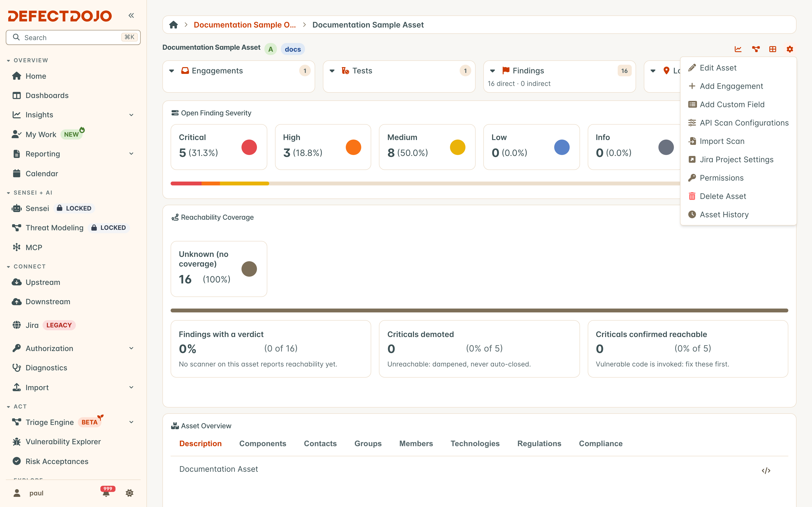The height and width of the screenshot is (507, 812).
Task: Toggle markdown source code view icon
Action: [x=766, y=471]
